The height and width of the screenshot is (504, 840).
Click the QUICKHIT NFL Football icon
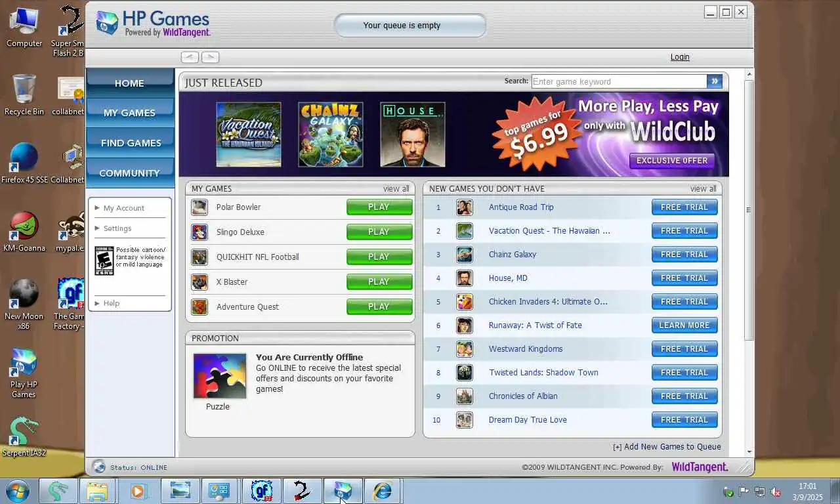pyautogui.click(x=199, y=257)
